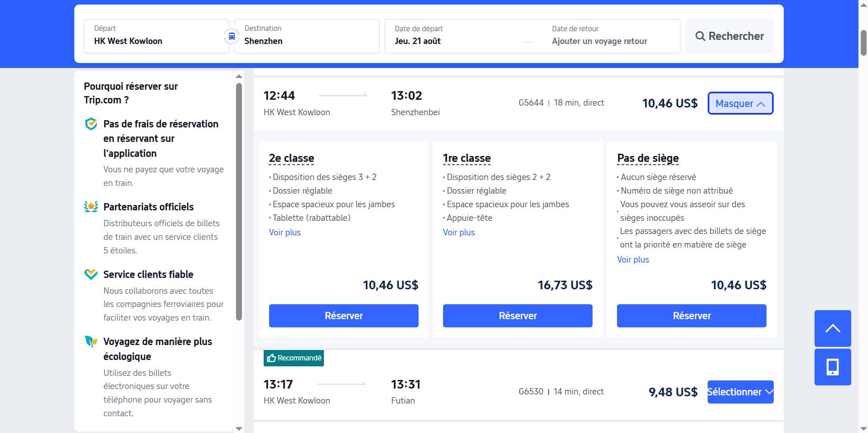868x433 pixels.
Task: Open the Départ field HK West Kowloon
Action: (x=156, y=36)
